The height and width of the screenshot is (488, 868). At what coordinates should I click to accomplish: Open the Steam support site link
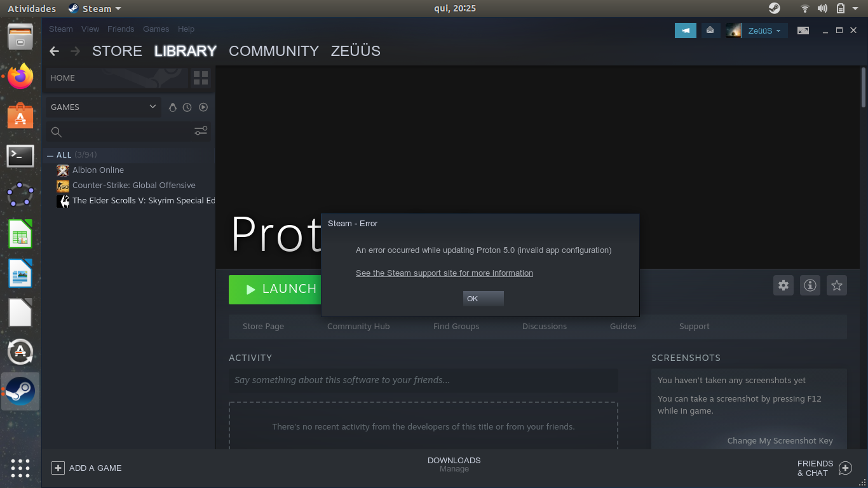coord(444,273)
